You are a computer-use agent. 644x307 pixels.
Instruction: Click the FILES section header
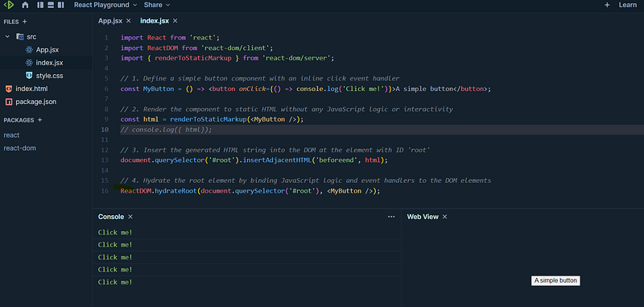click(x=11, y=22)
